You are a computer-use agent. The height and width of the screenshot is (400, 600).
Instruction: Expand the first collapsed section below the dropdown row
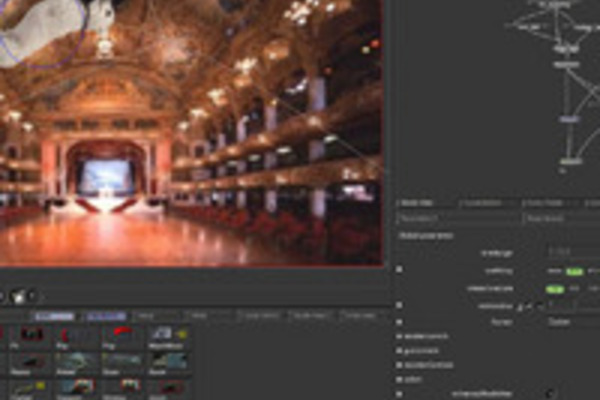[399, 336]
